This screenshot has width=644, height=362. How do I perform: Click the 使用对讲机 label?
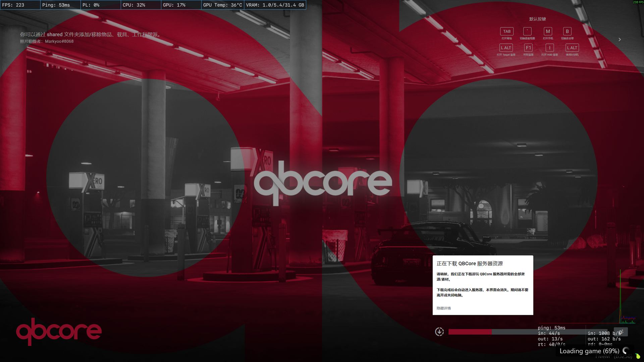(x=572, y=55)
